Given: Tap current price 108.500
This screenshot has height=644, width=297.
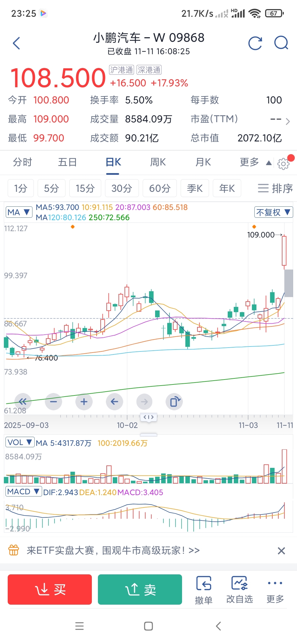Looking at the screenshot, I should [x=58, y=78].
